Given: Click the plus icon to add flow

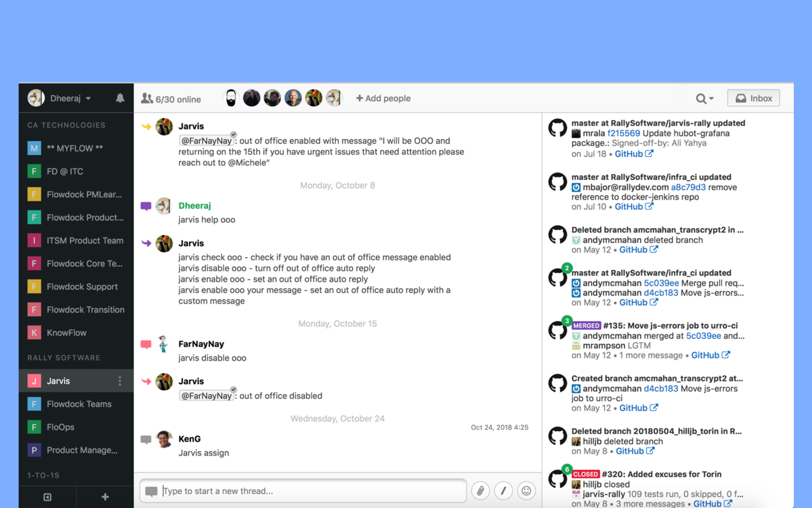Looking at the screenshot, I should click(x=105, y=497).
